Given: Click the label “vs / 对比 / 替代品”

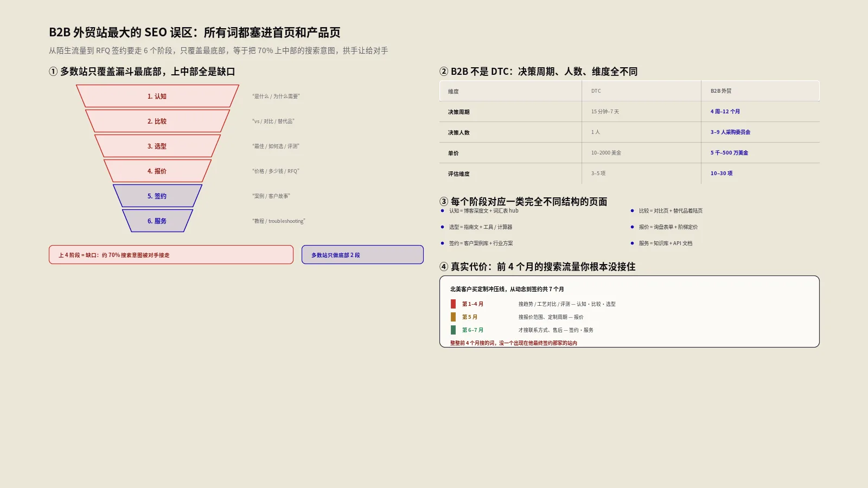Looking at the screenshot, I should (273, 121).
